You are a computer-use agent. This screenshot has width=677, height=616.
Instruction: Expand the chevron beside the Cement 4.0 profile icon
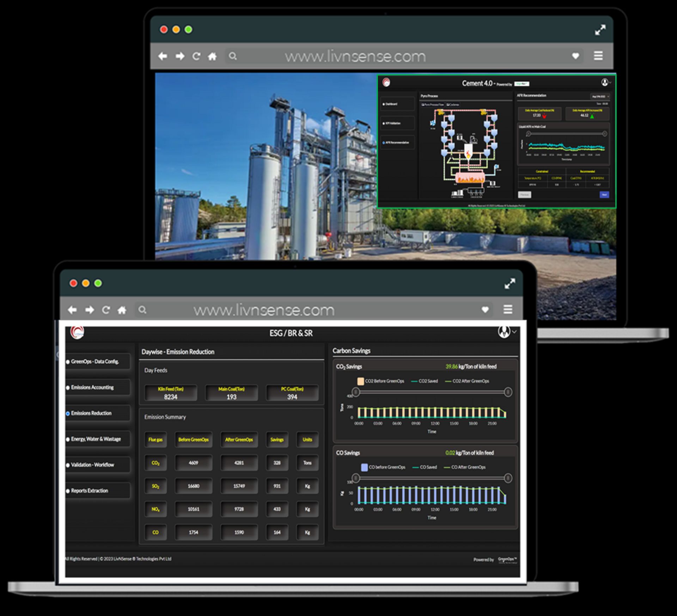610,83
